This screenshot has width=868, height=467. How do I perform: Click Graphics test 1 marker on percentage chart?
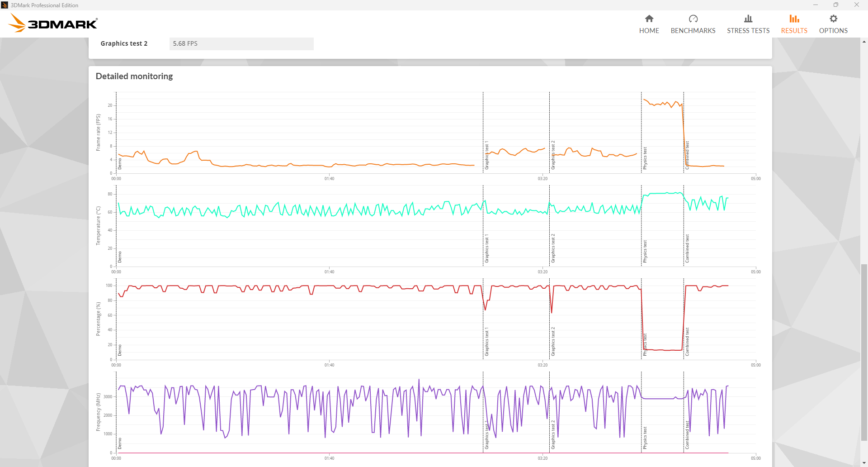(x=487, y=342)
